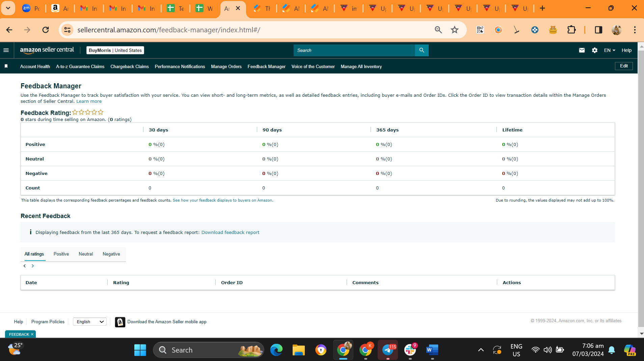Open the taskbar clock and date
The image size is (644, 361).
(588, 350)
